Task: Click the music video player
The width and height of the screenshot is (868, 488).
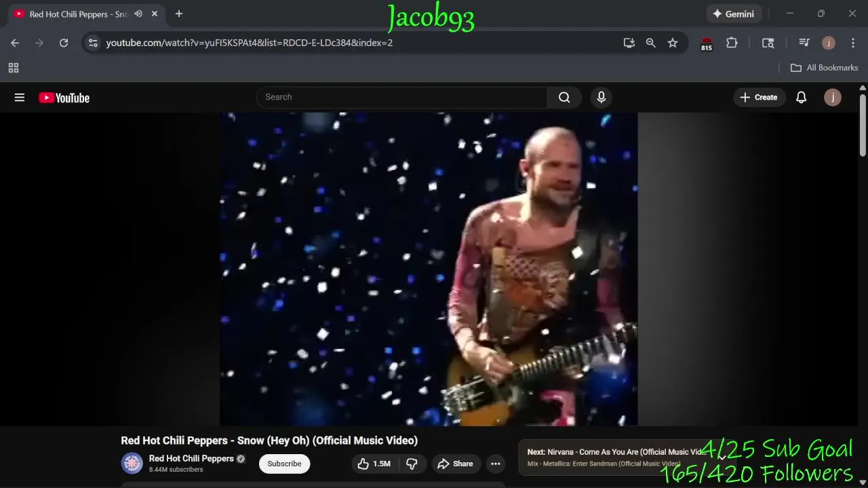Action: (429, 269)
